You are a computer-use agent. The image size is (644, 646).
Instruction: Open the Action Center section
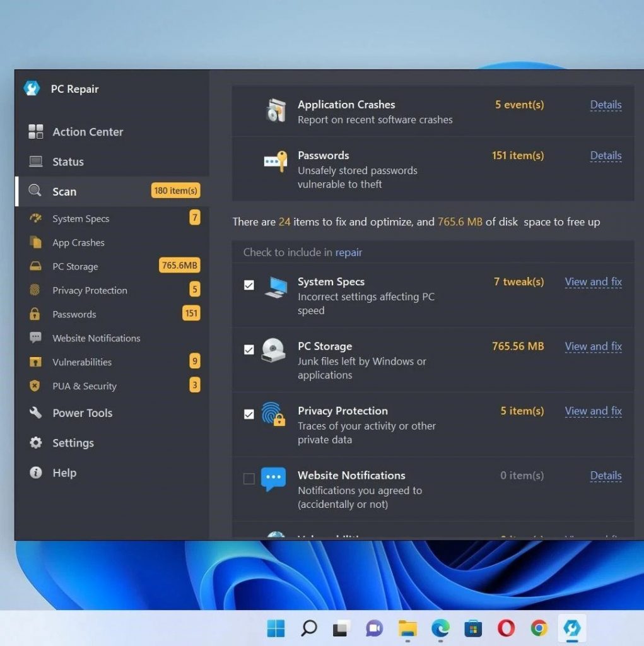pyautogui.click(x=88, y=132)
